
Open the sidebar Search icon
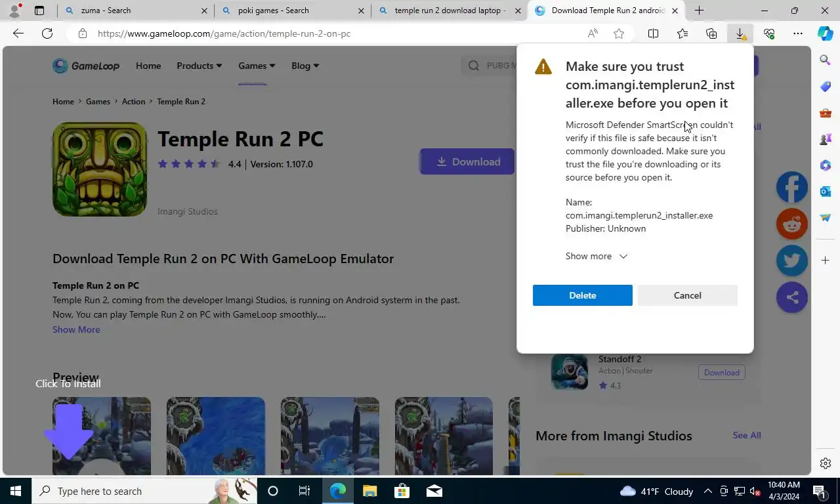click(x=826, y=60)
